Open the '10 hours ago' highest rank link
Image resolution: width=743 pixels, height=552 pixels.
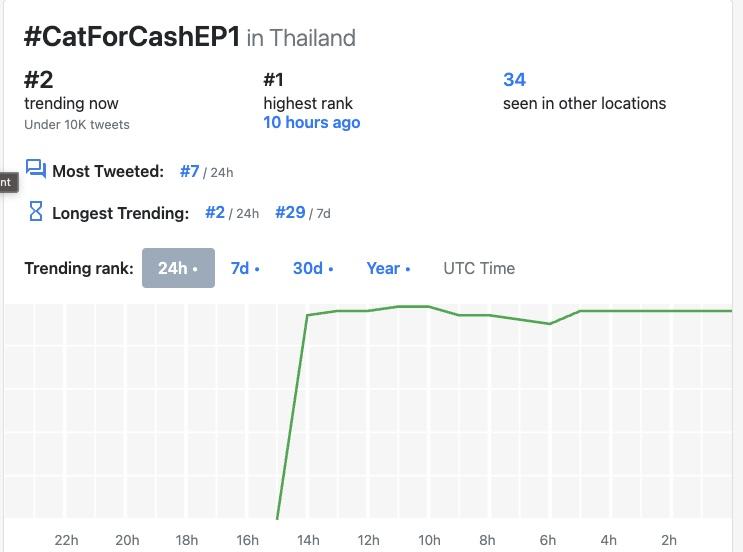click(x=311, y=123)
